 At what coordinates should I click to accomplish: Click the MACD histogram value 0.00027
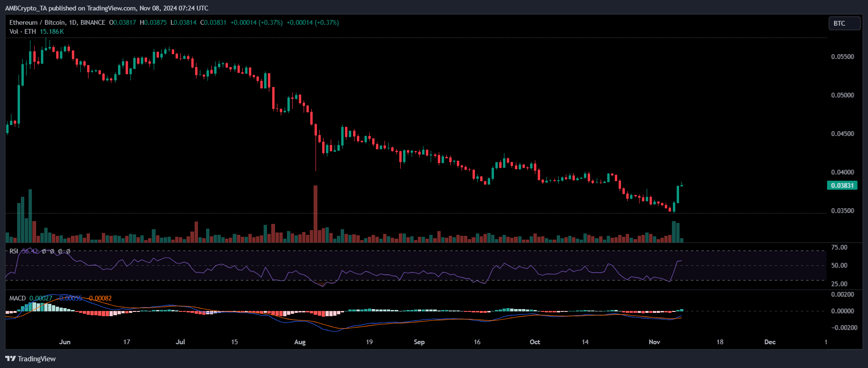41,298
